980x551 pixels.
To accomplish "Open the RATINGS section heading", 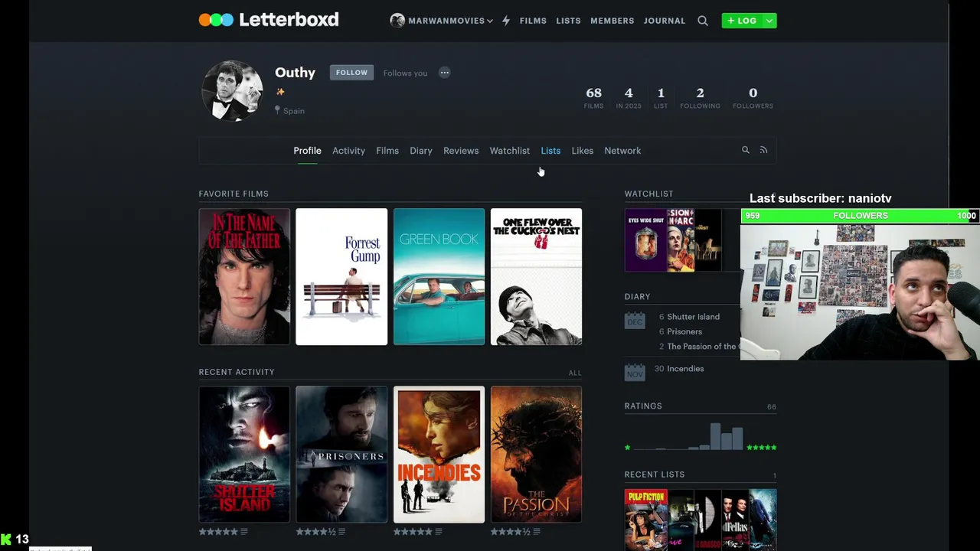I will click(643, 406).
